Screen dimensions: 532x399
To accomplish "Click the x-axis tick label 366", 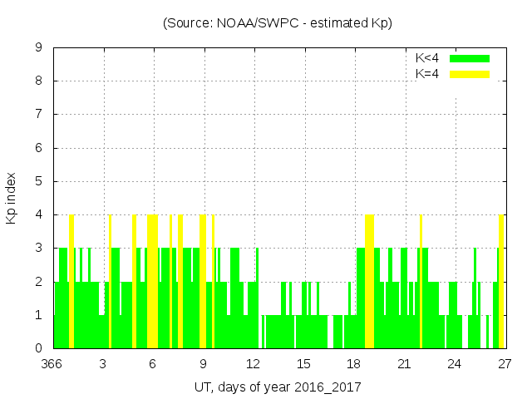I will click(x=54, y=363).
